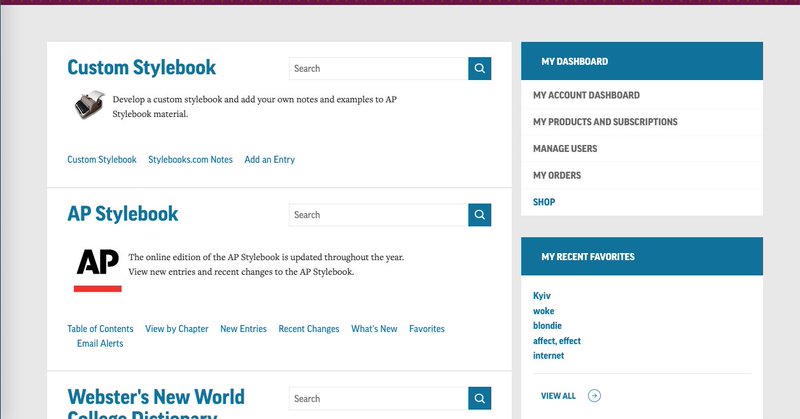The height and width of the screenshot is (419, 800).
Task: Open Webster's New World College Dictionary heading
Action: [x=156, y=403]
